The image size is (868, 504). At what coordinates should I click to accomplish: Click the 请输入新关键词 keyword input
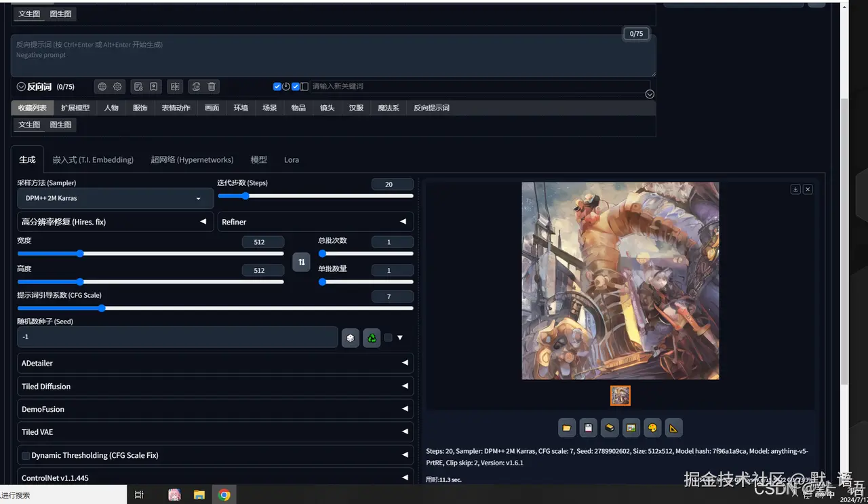click(479, 87)
